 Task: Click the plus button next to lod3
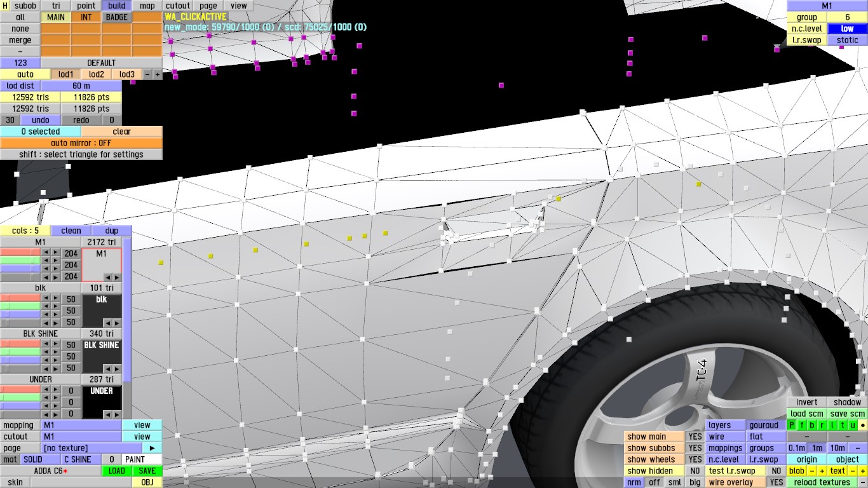pyautogui.click(x=158, y=74)
